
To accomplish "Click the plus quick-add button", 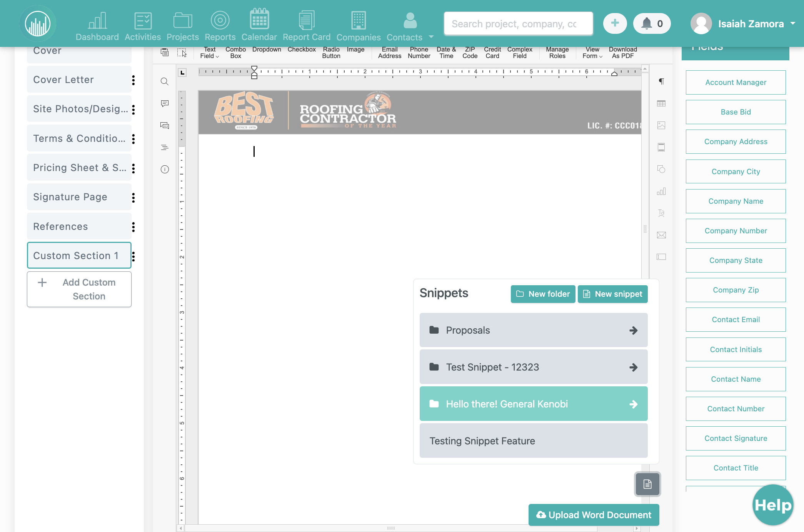I will 615,23.
